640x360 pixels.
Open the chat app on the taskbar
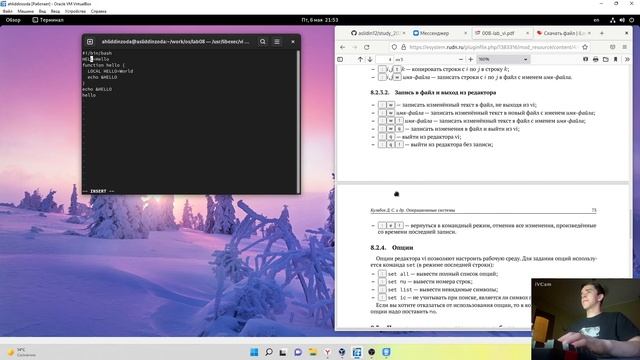[x=298, y=352]
